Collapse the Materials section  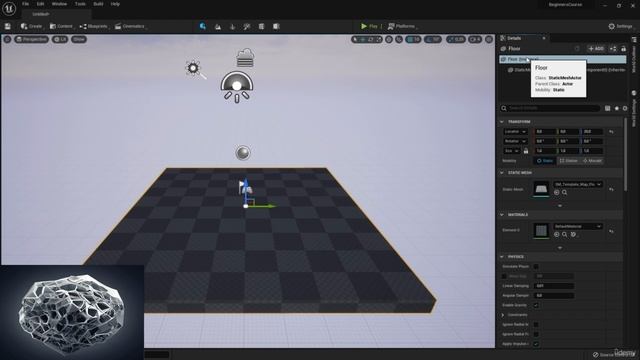[x=502, y=215]
